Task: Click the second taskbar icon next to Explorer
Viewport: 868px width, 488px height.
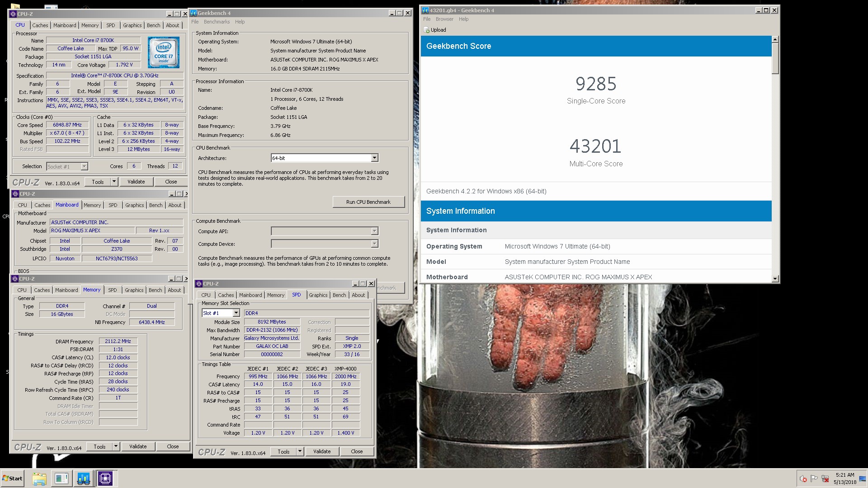Action: pos(61,479)
